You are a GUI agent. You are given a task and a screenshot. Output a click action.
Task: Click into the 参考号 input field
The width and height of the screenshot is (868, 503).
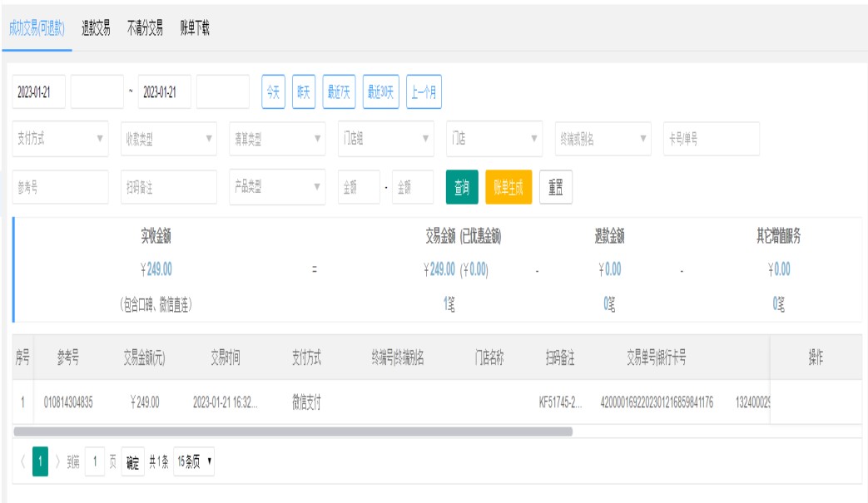pos(61,188)
